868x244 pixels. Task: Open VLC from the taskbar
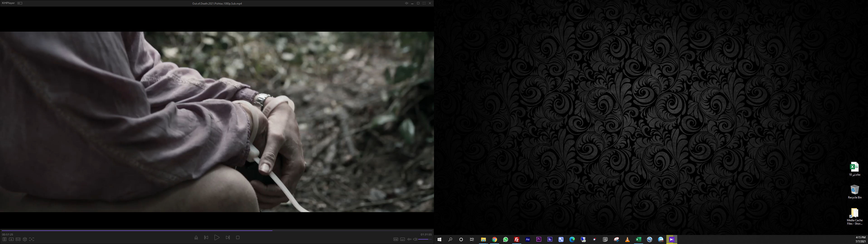click(627, 240)
